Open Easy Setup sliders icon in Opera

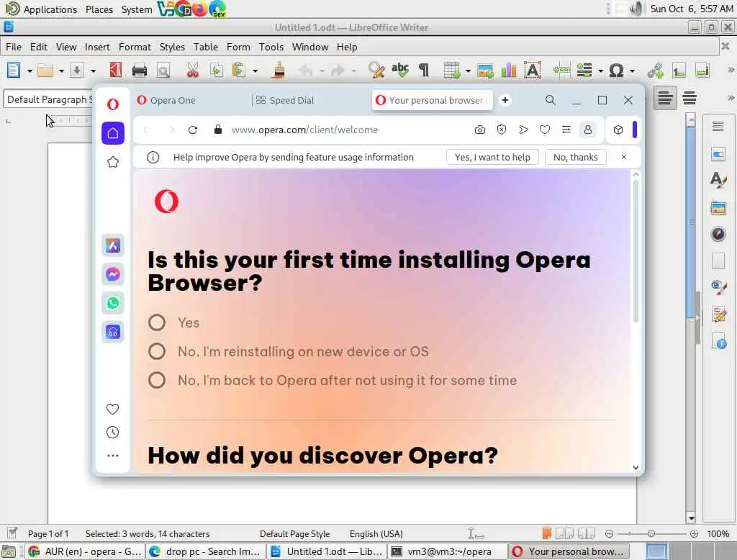click(x=566, y=130)
